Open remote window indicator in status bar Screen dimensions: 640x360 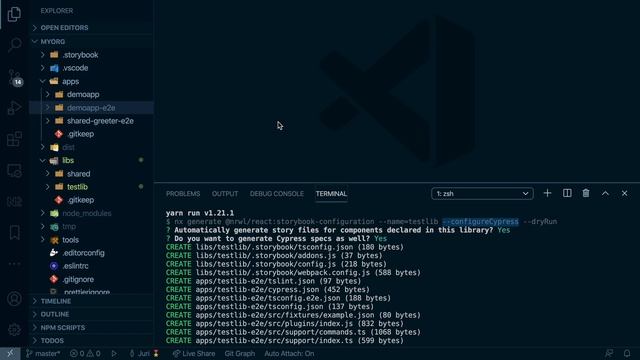10,353
